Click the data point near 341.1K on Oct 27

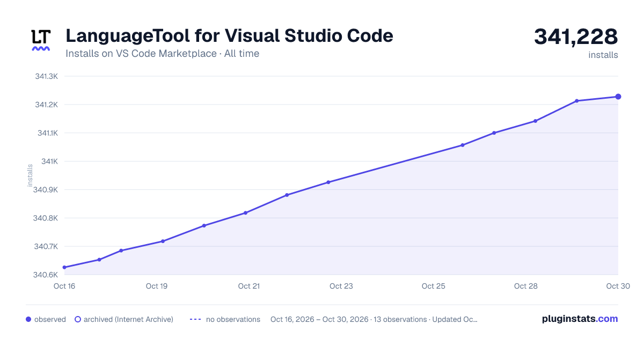tap(494, 133)
